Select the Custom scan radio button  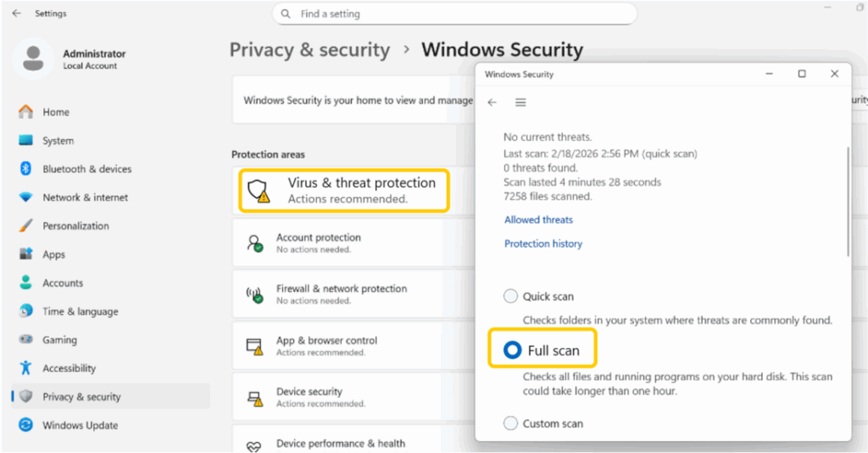click(510, 423)
